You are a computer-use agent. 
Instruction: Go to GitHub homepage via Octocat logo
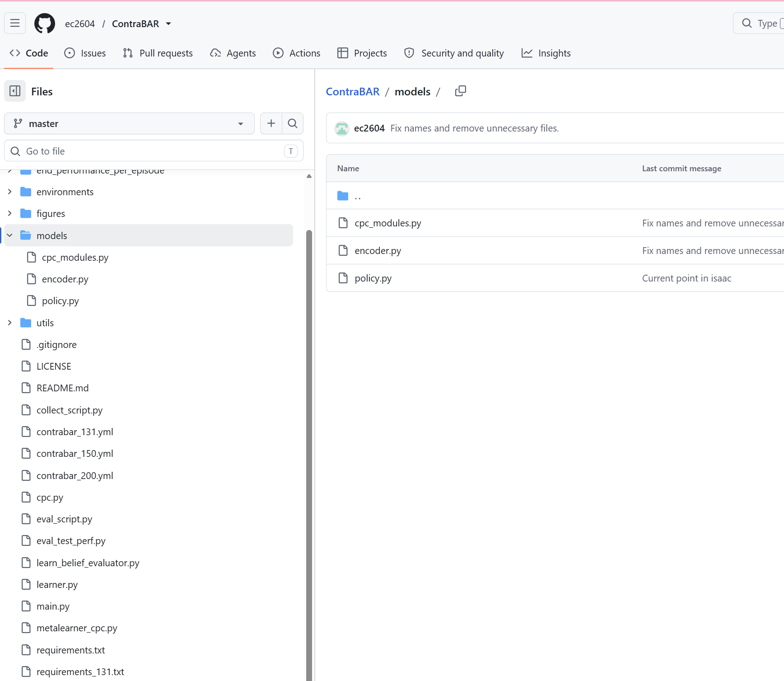coord(45,23)
